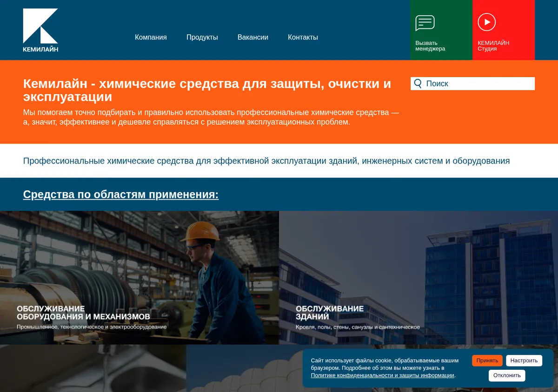Click the Настроить cookie settings button

click(x=524, y=360)
